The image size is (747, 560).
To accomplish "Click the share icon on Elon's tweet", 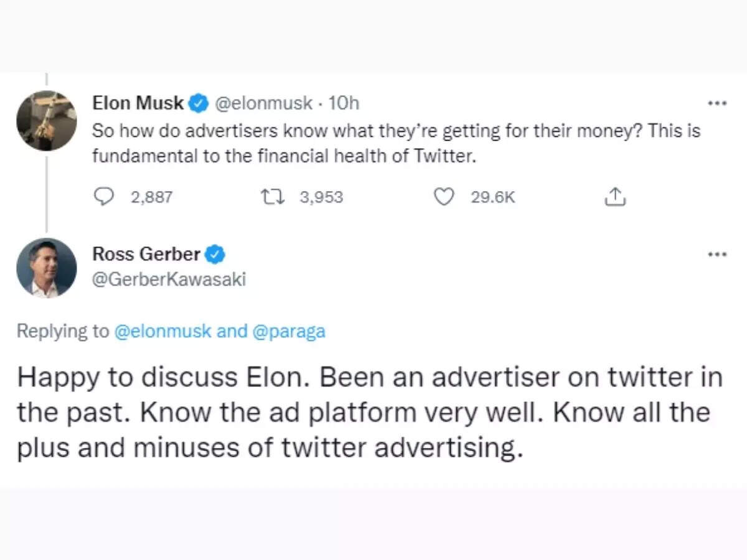I will click(615, 197).
